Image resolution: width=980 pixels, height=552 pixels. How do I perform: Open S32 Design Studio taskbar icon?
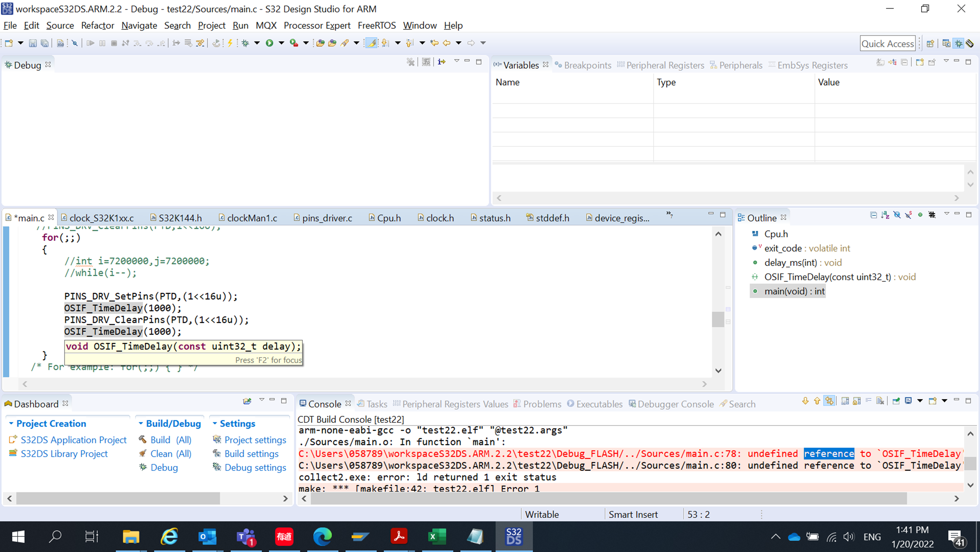pyautogui.click(x=514, y=536)
